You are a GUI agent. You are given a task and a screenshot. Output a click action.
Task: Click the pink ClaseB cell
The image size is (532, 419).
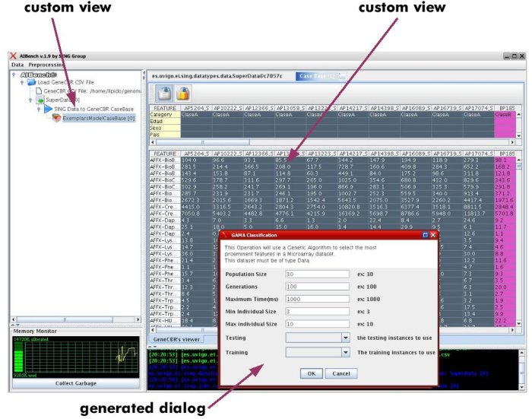[x=505, y=114]
